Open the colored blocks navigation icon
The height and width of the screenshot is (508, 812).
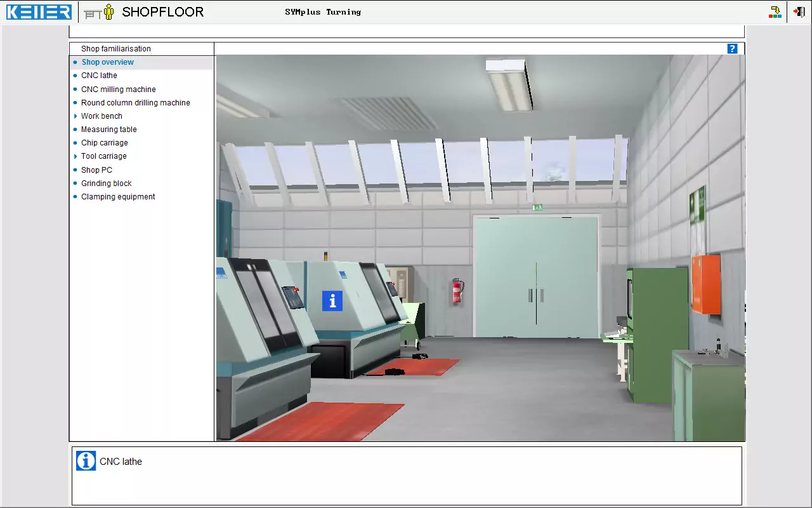click(x=775, y=12)
